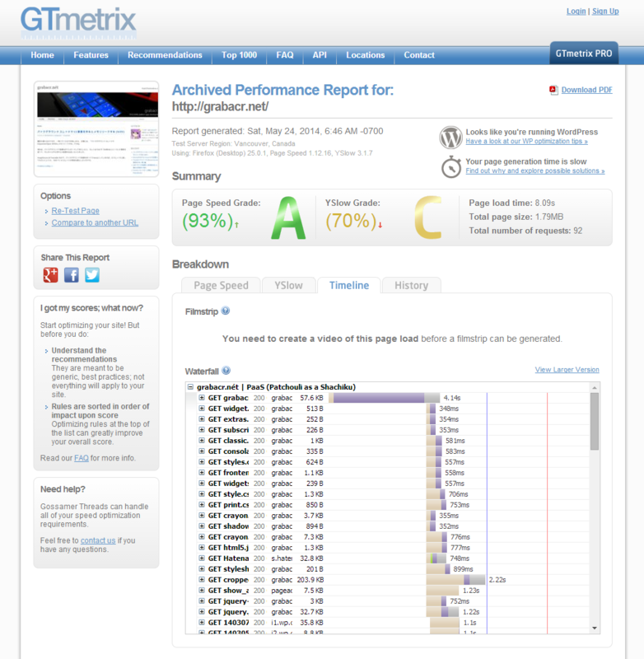The height and width of the screenshot is (659, 644).
Task: Open the Features menu item
Action: click(91, 55)
